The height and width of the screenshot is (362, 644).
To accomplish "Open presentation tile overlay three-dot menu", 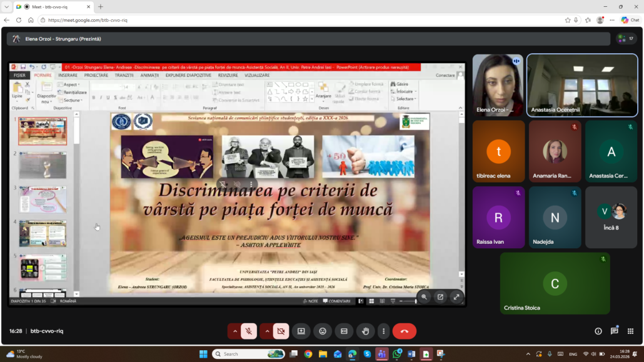I will [251, 184].
